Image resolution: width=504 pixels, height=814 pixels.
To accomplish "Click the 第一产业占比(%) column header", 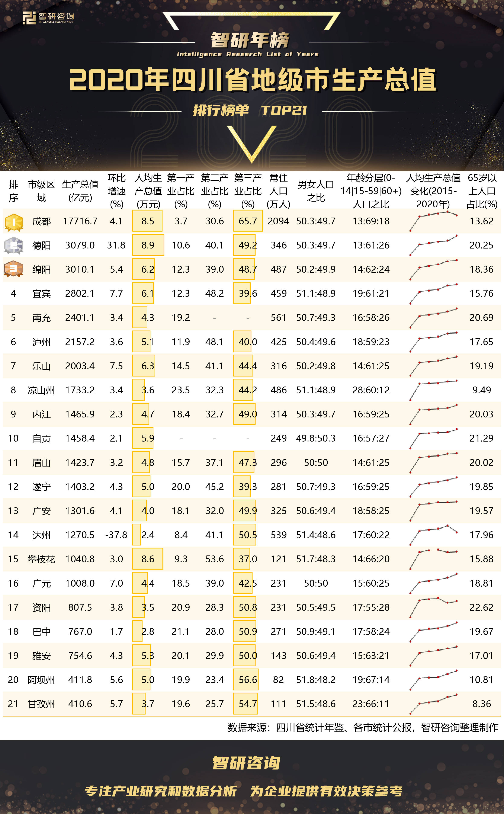I will [181, 191].
